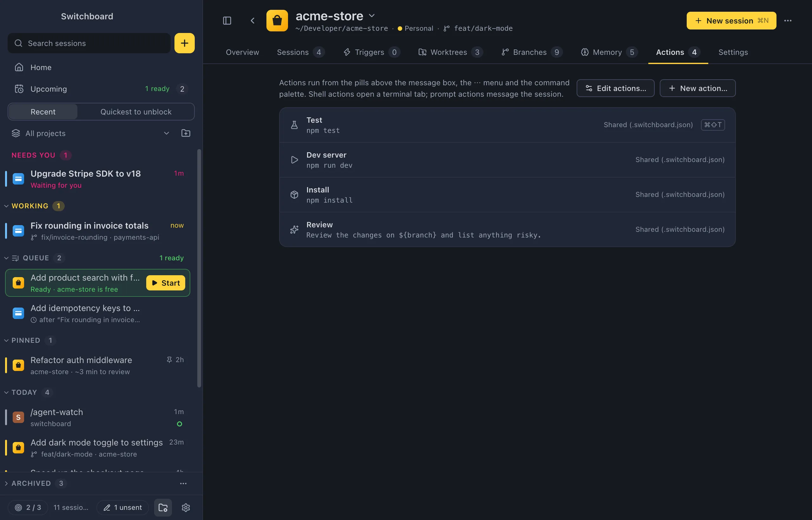Toggle the sidebar panel icon
The width and height of the screenshot is (812, 520).
[x=227, y=21]
